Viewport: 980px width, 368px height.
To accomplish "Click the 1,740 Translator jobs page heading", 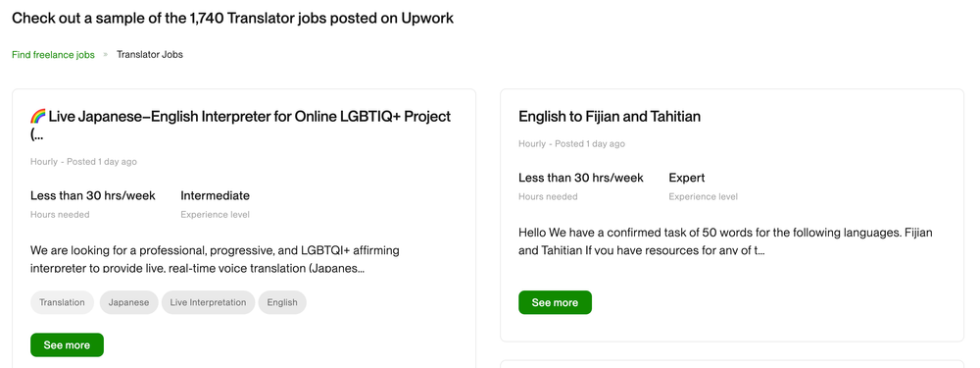I will pos(232,18).
